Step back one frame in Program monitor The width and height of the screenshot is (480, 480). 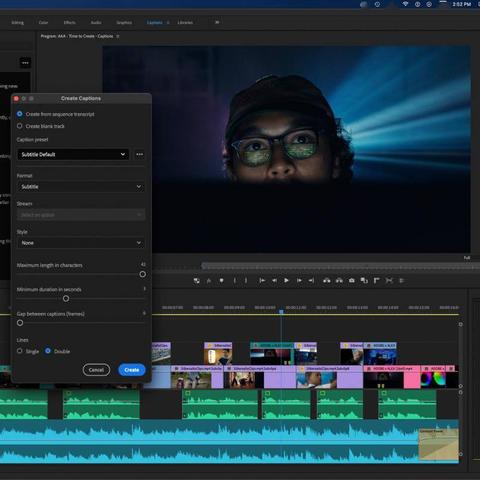coord(274,280)
